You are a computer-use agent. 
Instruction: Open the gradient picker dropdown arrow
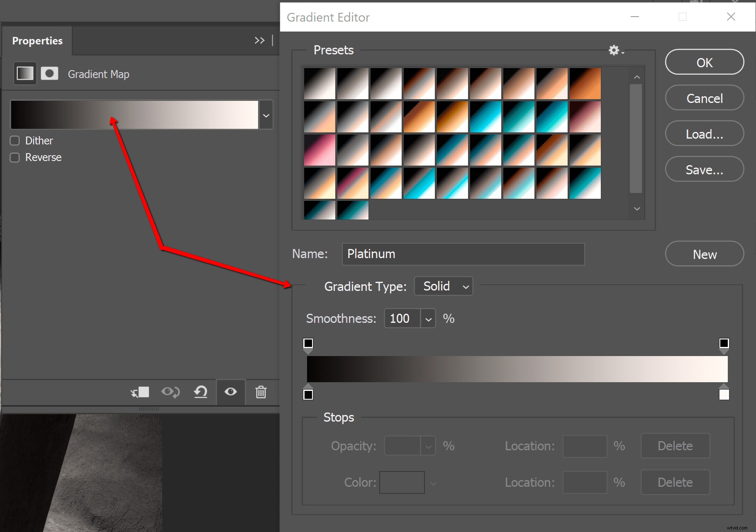266,115
